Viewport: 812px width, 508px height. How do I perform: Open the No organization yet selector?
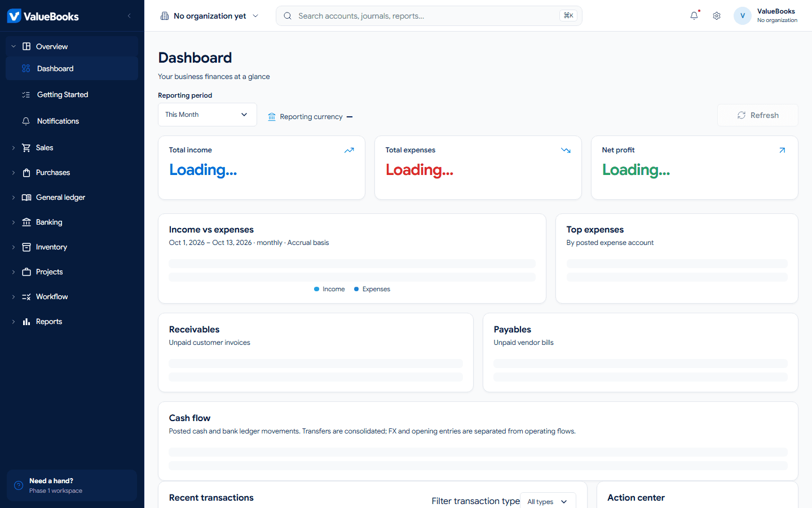[210, 16]
